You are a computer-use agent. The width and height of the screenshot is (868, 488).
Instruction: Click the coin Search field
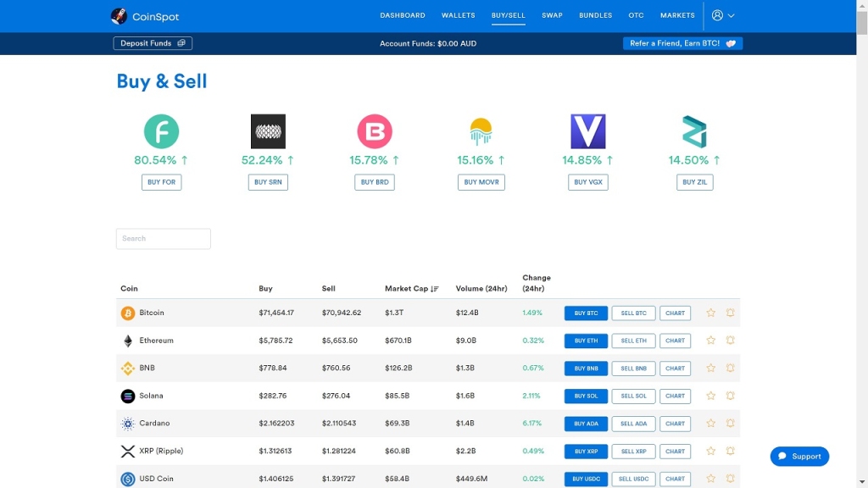(164, 238)
